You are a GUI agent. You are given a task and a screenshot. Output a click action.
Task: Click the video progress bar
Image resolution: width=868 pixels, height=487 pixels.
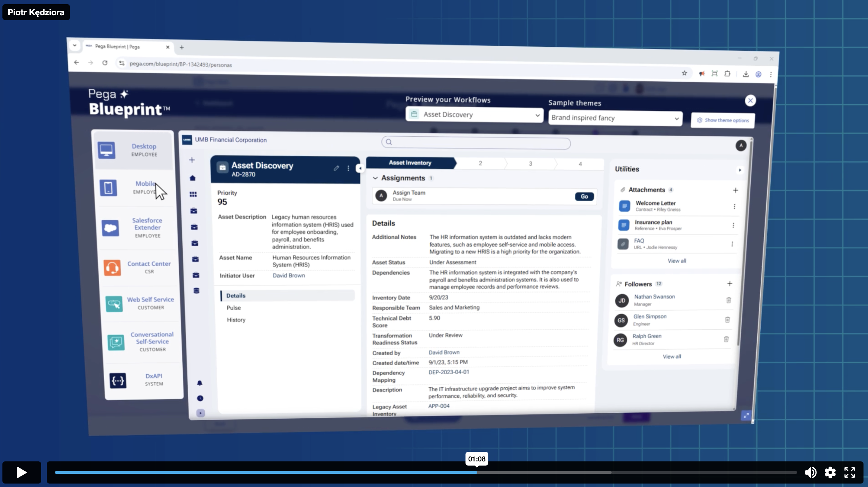[426, 472]
